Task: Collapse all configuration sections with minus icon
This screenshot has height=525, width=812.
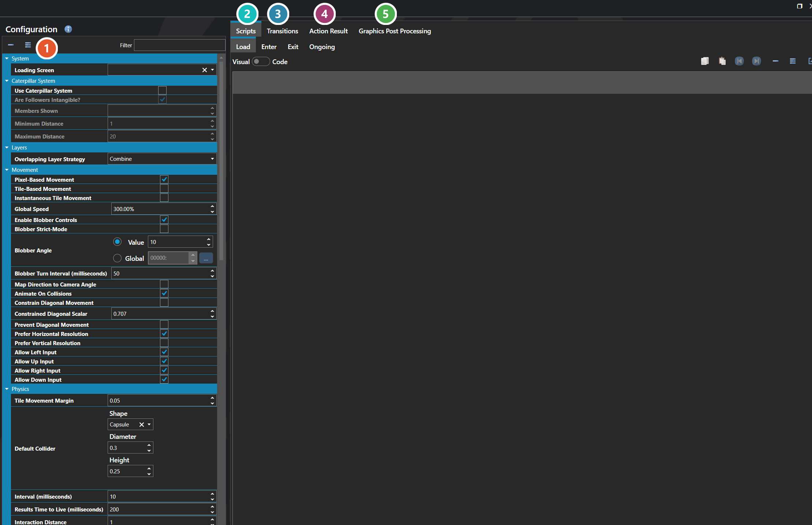Action: pyautogui.click(x=11, y=45)
